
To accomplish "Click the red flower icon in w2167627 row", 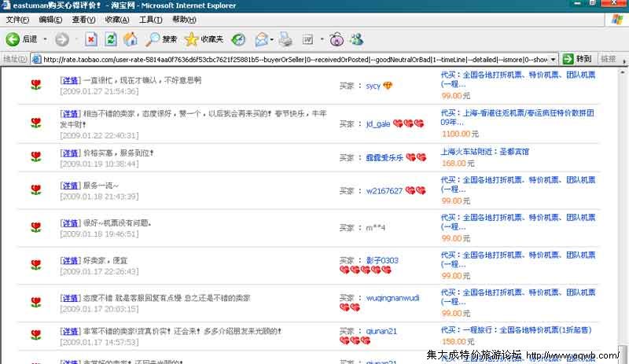I will (36, 189).
